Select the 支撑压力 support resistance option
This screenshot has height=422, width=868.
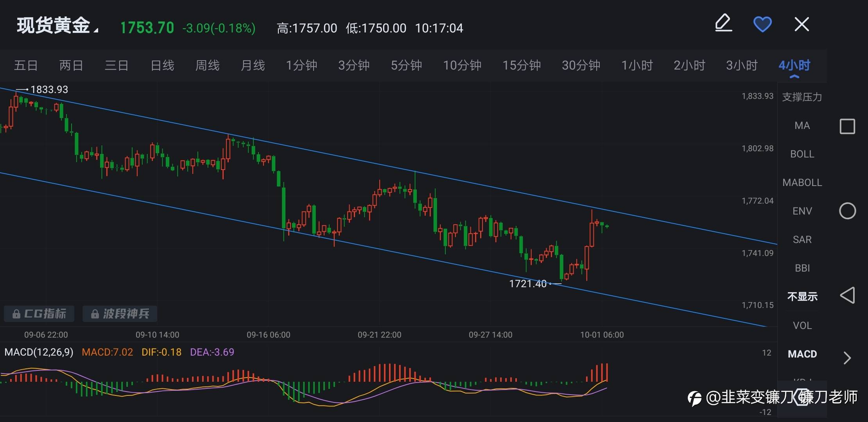(x=802, y=97)
